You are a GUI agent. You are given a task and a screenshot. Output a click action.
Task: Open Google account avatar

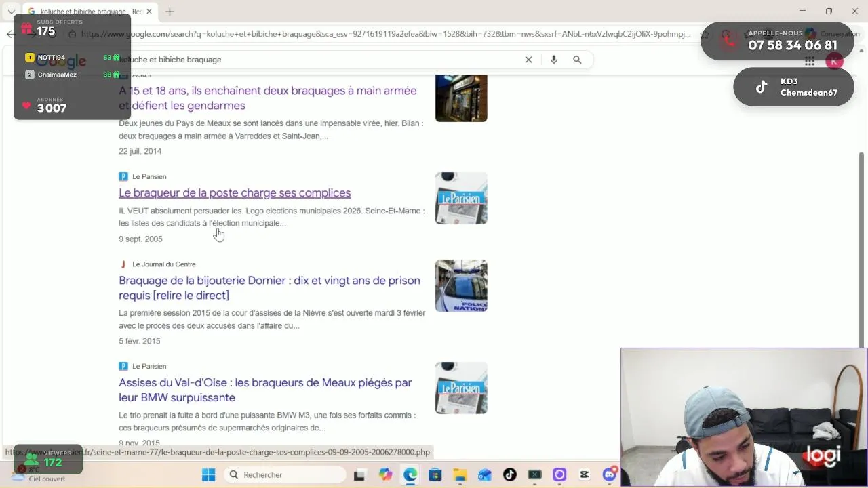coord(834,61)
